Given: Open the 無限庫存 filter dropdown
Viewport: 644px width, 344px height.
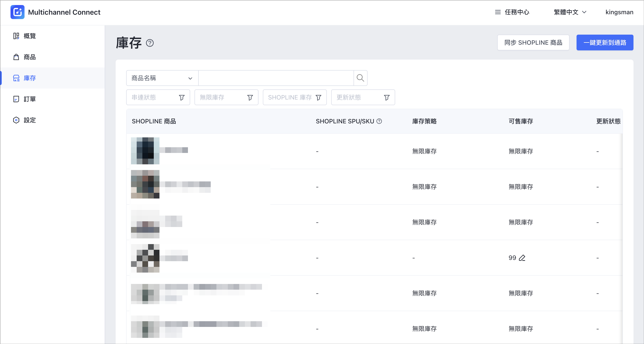Looking at the screenshot, I should 226,97.
